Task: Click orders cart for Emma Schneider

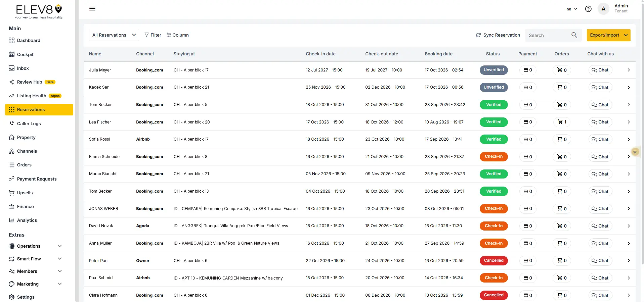Action: (x=562, y=157)
